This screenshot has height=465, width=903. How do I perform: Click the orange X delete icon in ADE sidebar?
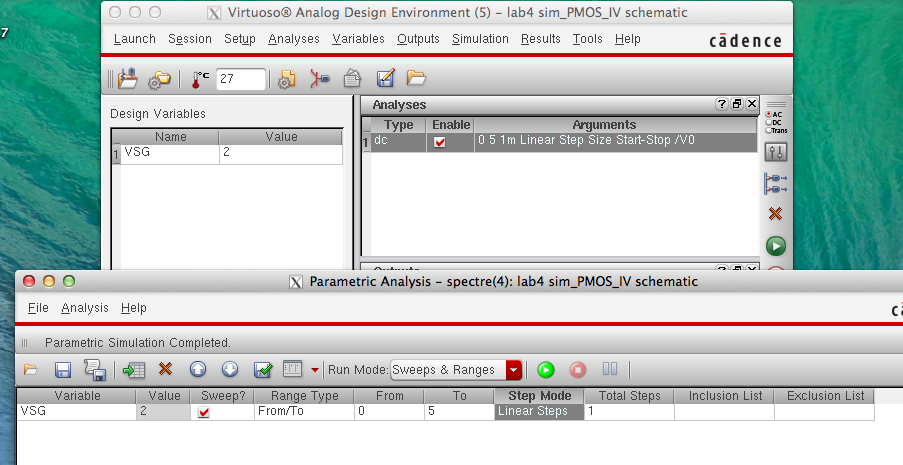775,214
